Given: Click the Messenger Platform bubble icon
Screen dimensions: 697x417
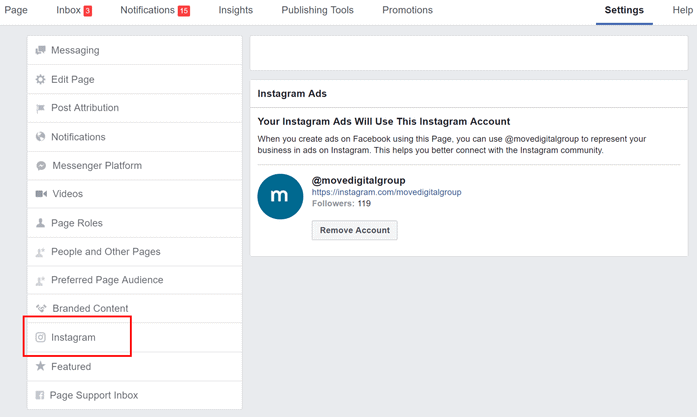Looking at the screenshot, I should [x=41, y=165].
